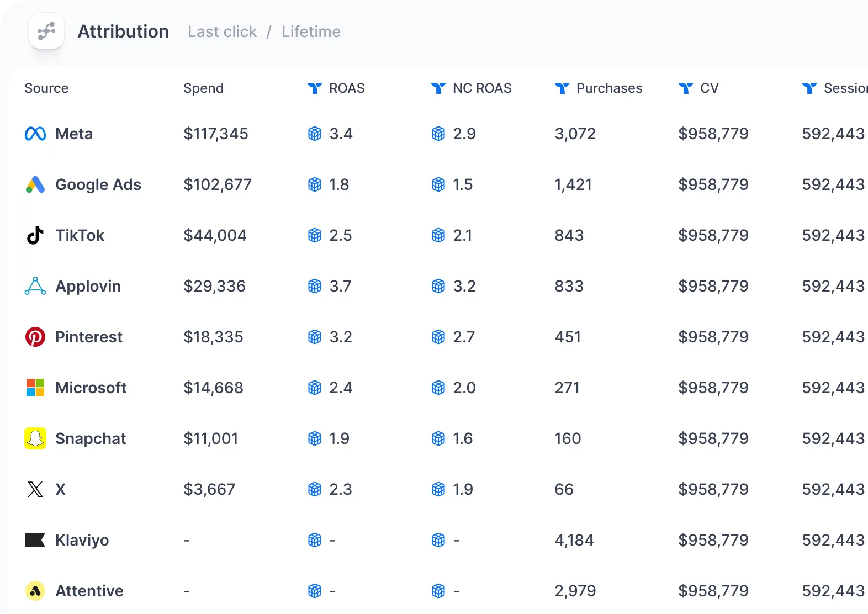
Task: Click the Microsoft logo icon
Action: 35,388
